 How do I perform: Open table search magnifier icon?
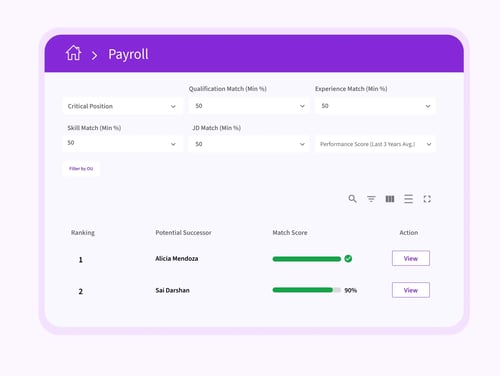click(352, 199)
